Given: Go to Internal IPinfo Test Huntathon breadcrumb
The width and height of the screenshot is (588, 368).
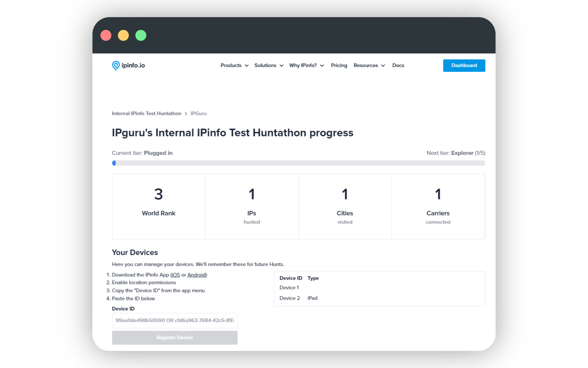Looking at the screenshot, I should pyautogui.click(x=146, y=113).
